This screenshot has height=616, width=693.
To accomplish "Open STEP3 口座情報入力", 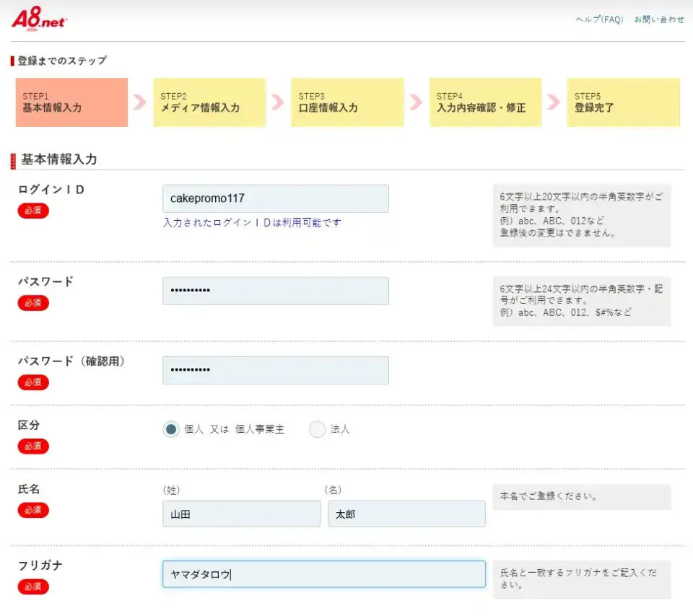I will coord(347,102).
